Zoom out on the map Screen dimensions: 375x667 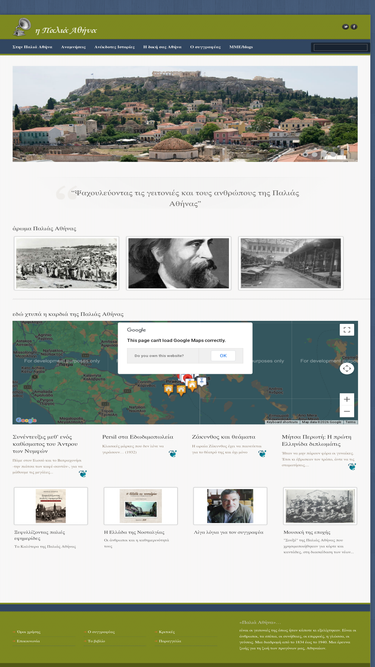[x=347, y=411]
